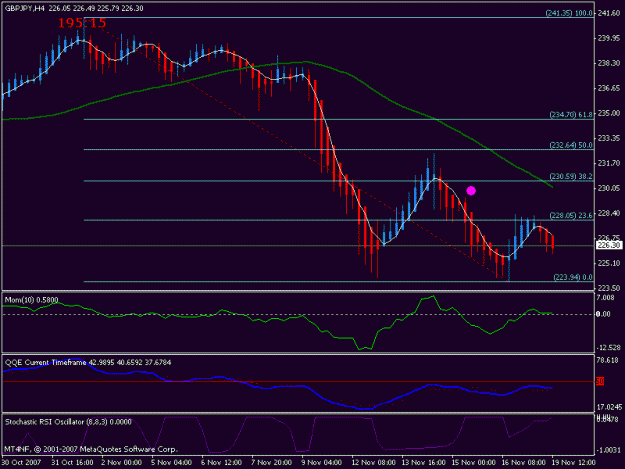
Task: Click the 31 Oct 16:00 time axis label
Action: pos(72,462)
